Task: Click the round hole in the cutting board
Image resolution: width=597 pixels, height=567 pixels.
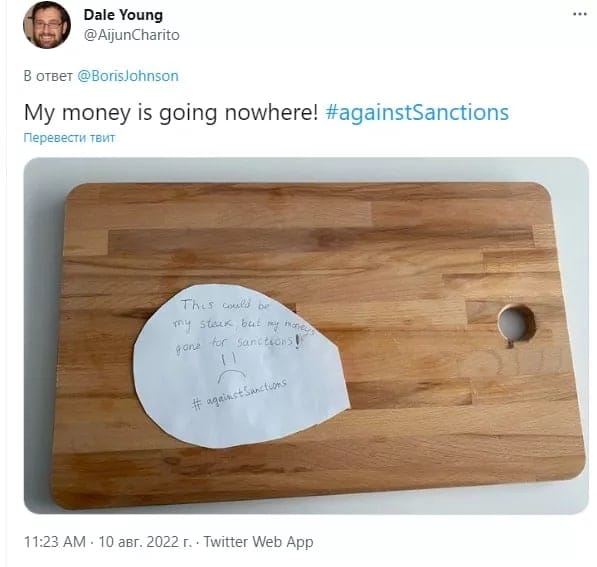Action: (x=516, y=326)
